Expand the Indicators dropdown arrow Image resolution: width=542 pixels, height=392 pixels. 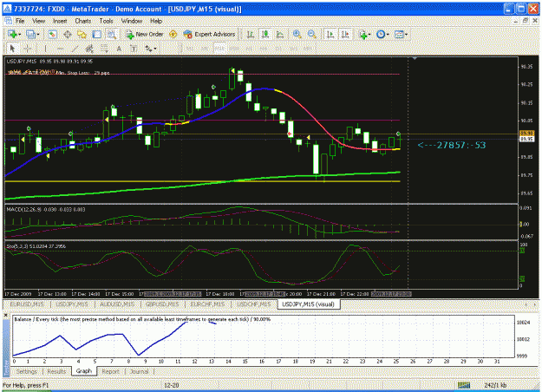(369, 34)
